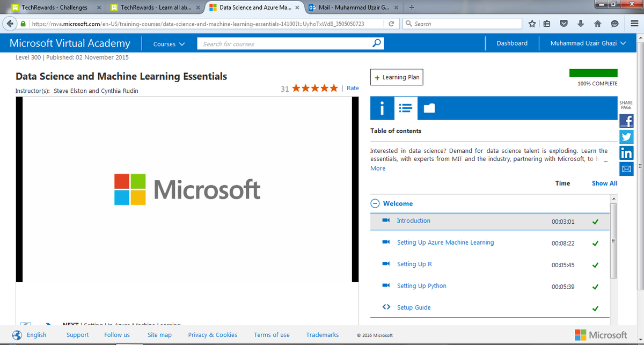This screenshot has width=644, height=345.
Task: Click the chat bubble icon in toolbar
Action: pos(614,24)
